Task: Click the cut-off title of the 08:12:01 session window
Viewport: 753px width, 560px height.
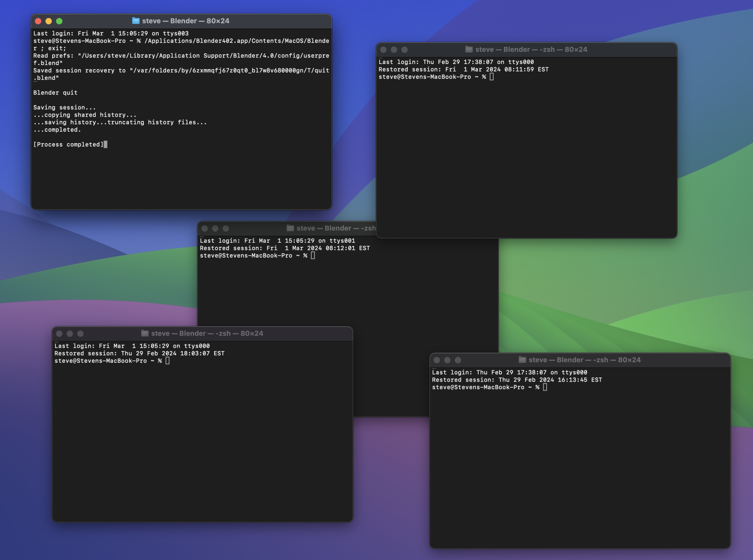Action: [x=336, y=228]
